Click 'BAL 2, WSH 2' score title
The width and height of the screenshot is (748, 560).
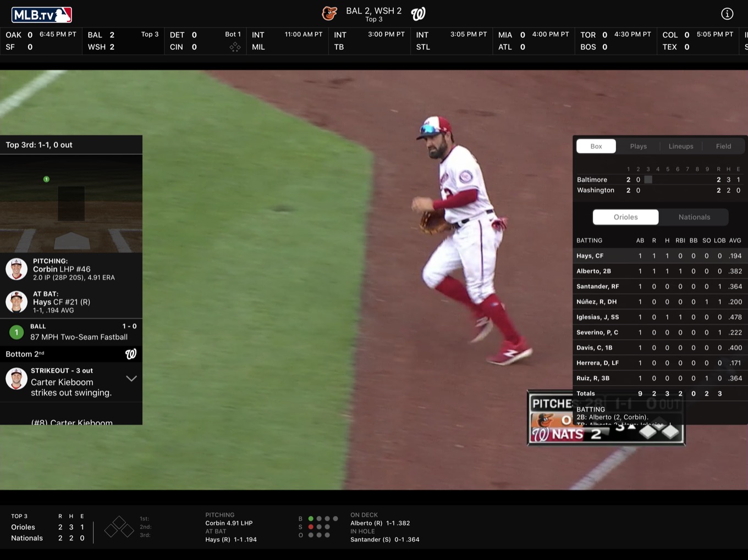[374, 10]
